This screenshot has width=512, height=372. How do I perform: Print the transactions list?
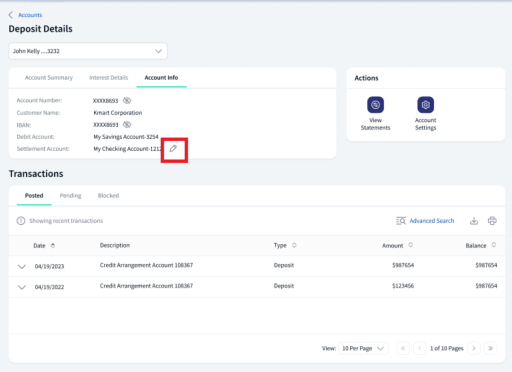(492, 221)
